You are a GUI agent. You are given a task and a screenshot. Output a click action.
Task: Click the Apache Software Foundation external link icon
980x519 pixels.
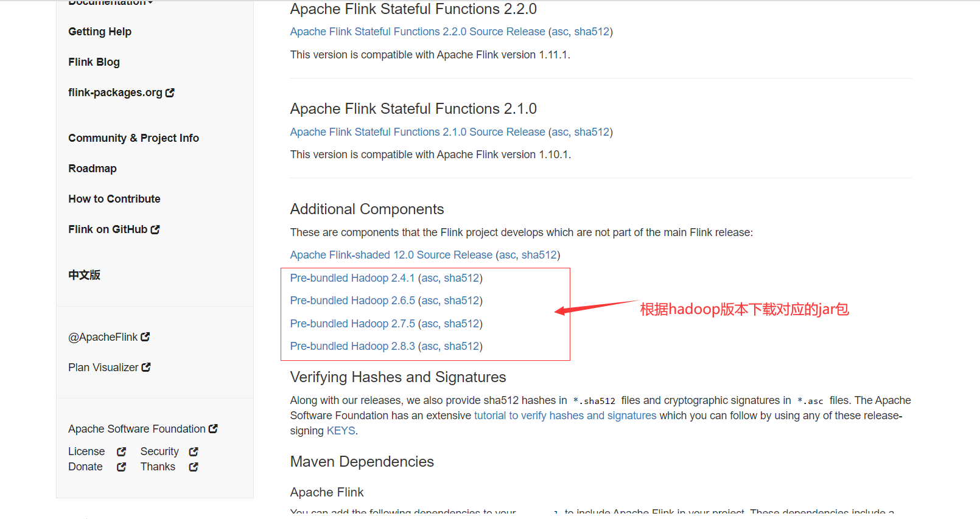214,428
